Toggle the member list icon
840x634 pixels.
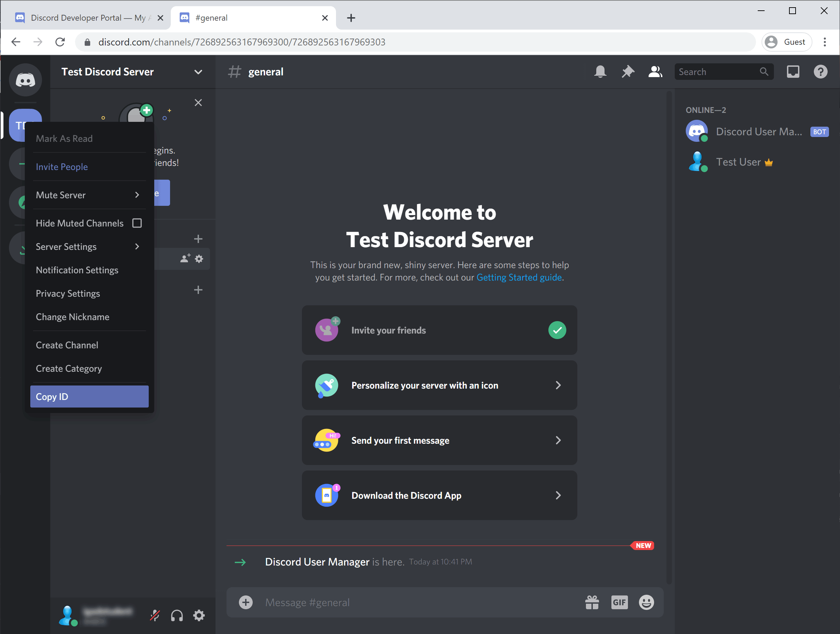(655, 72)
